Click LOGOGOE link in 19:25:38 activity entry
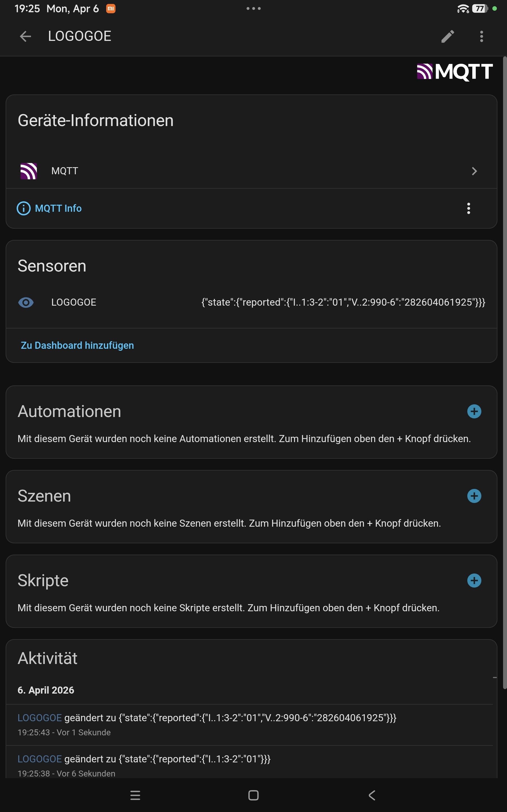This screenshot has height=812, width=507. point(39,759)
